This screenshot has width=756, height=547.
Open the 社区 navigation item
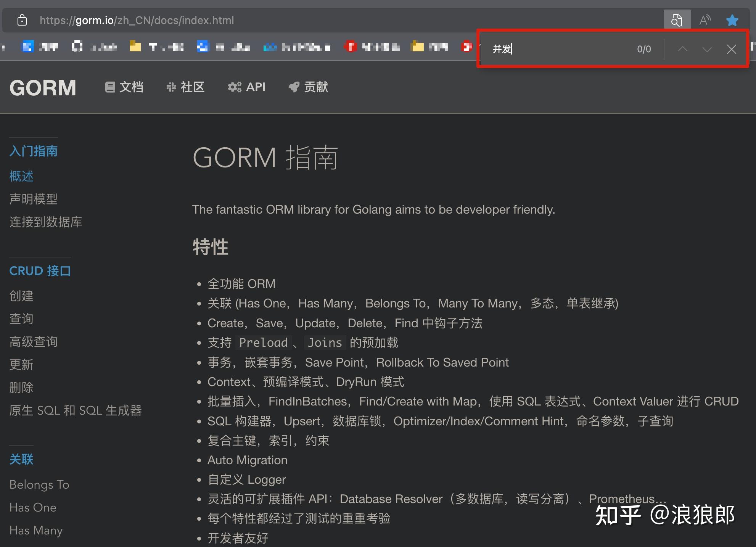192,87
